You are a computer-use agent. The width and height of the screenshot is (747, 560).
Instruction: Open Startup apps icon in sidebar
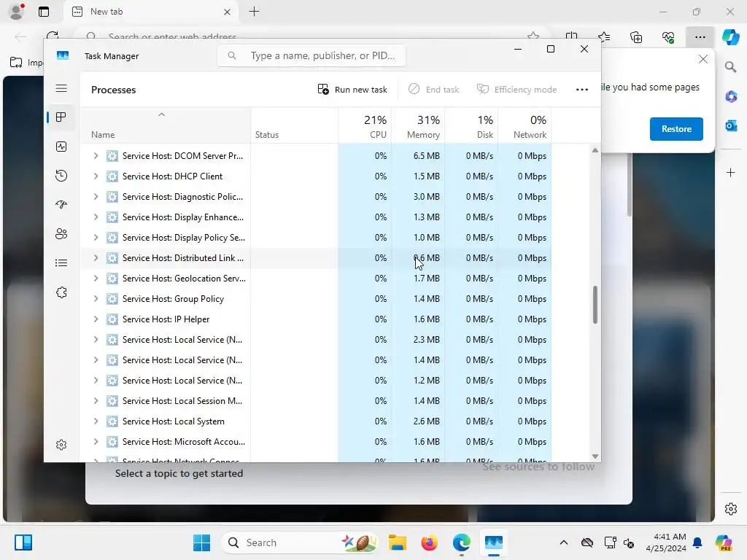[x=61, y=205]
